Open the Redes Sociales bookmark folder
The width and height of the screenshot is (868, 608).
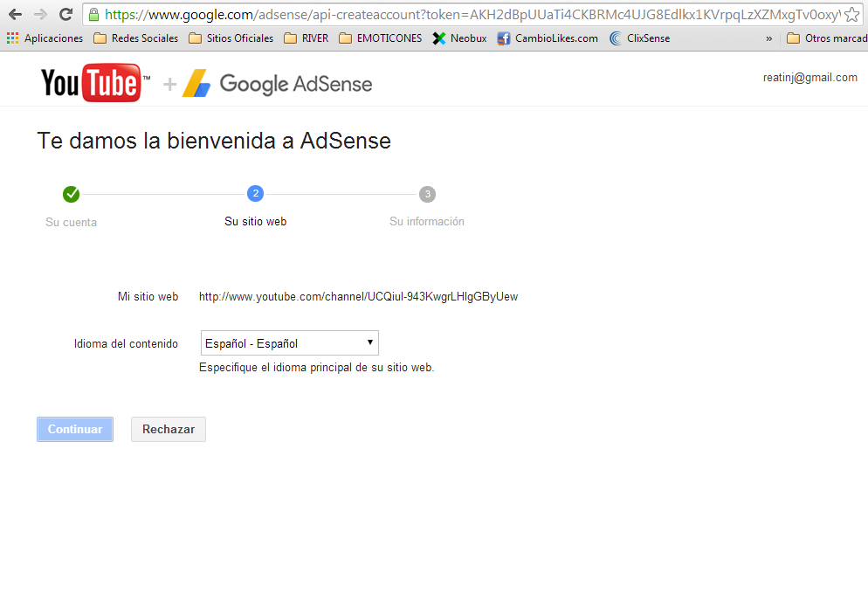click(136, 38)
